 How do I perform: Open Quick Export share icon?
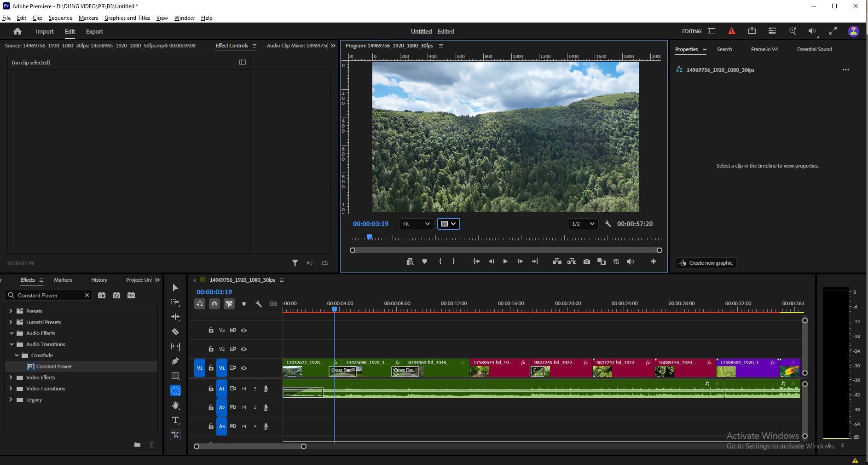(x=752, y=31)
